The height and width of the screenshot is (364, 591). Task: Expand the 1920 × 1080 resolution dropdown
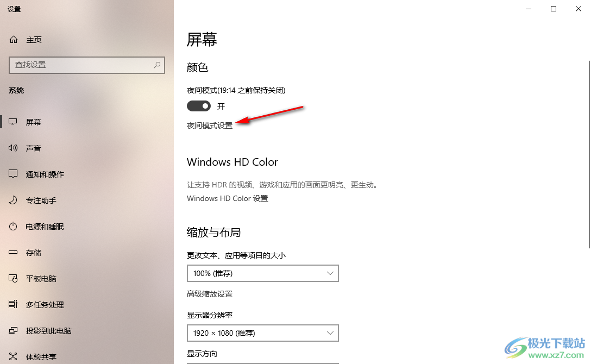point(263,333)
